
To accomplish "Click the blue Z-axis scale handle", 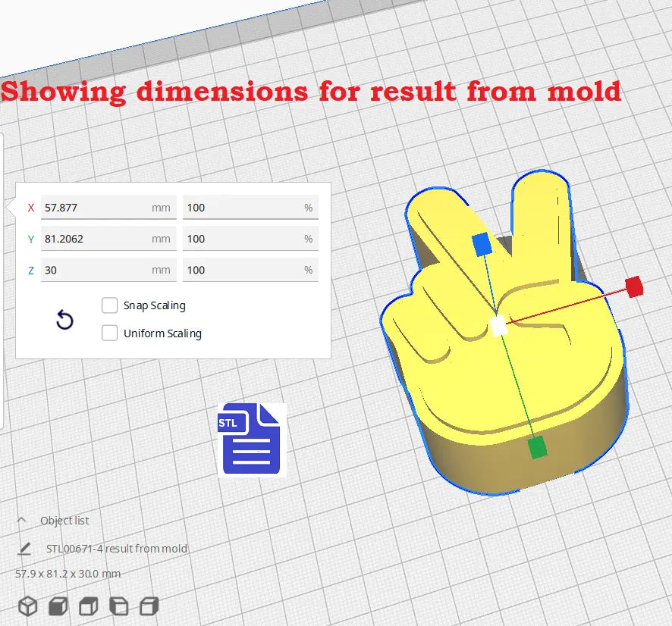I will 481,244.
